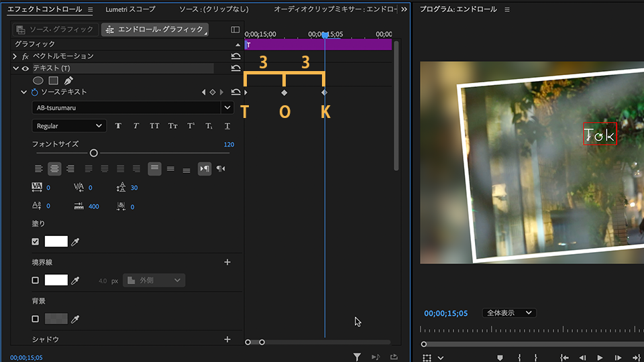Screen dimensions: 644x362
Task: Set right-to-left text direction
Action: click(x=221, y=169)
